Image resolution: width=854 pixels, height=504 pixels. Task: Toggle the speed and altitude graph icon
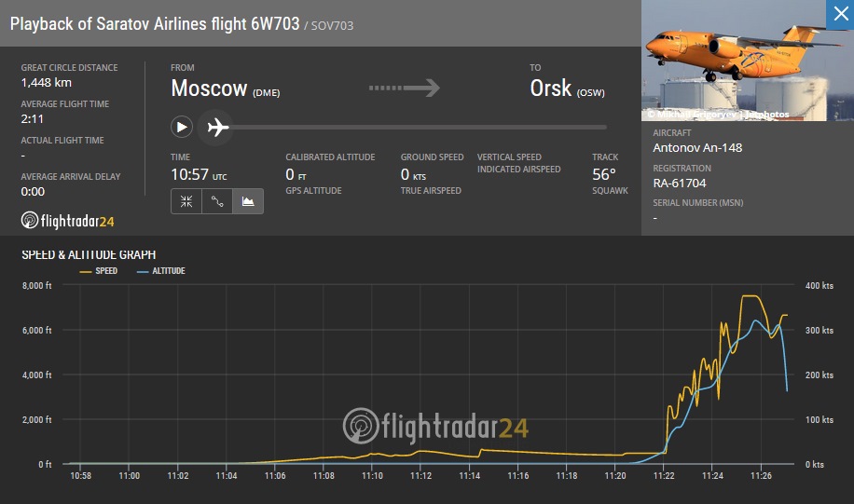click(248, 201)
